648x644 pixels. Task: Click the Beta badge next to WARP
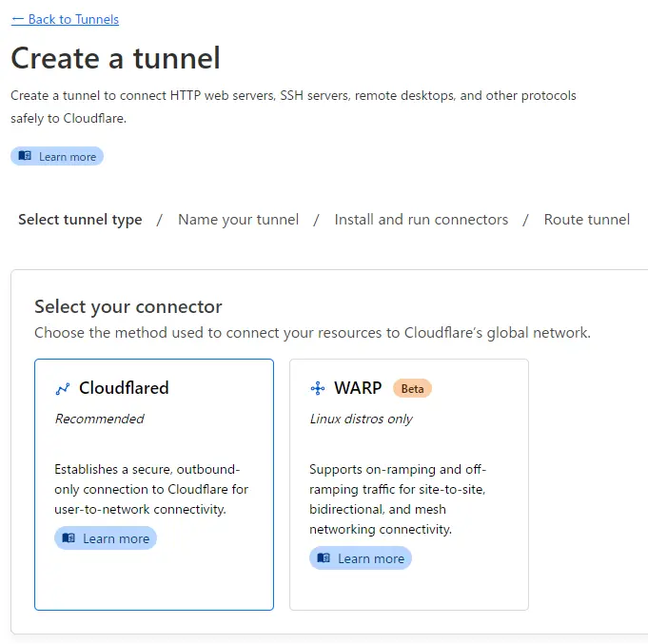coord(412,388)
